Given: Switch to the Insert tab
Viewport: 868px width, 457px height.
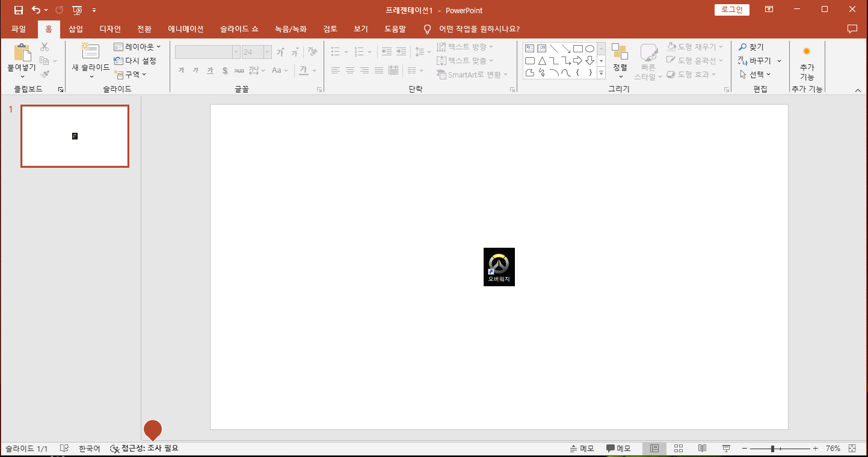Looking at the screenshot, I should (76, 29).
